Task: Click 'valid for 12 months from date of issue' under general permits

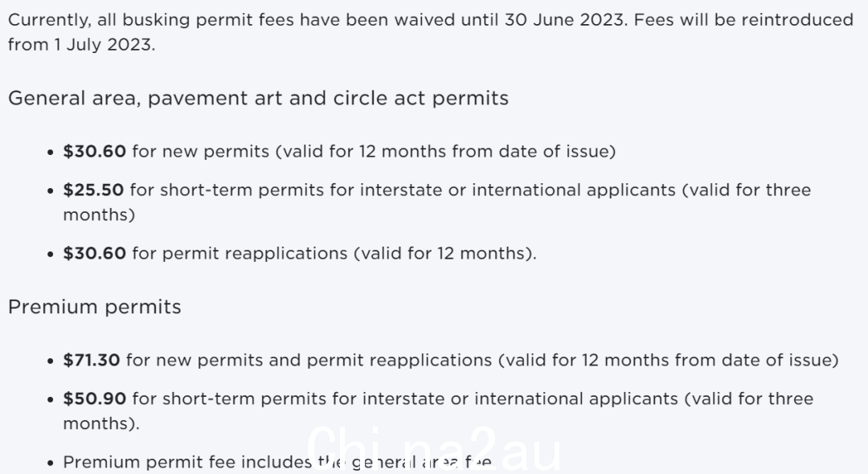Action: [x=445, y=152]
